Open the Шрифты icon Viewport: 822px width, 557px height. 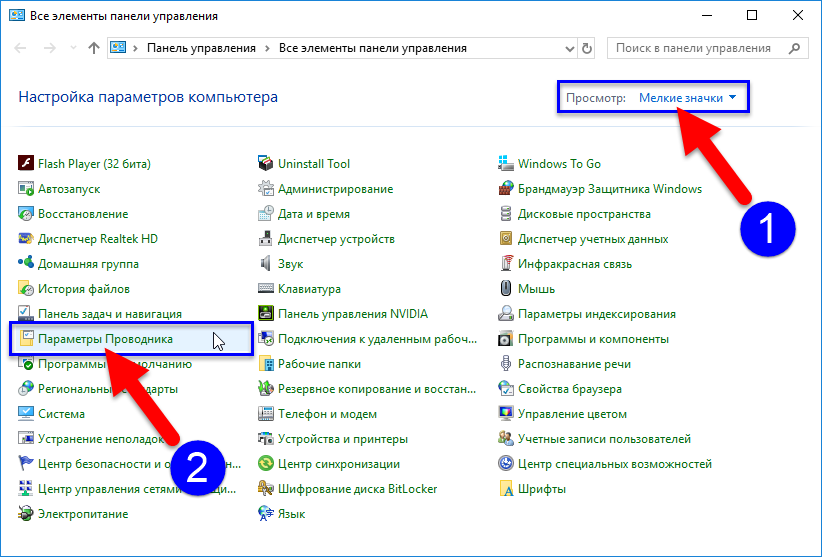(x=506, y=489)
